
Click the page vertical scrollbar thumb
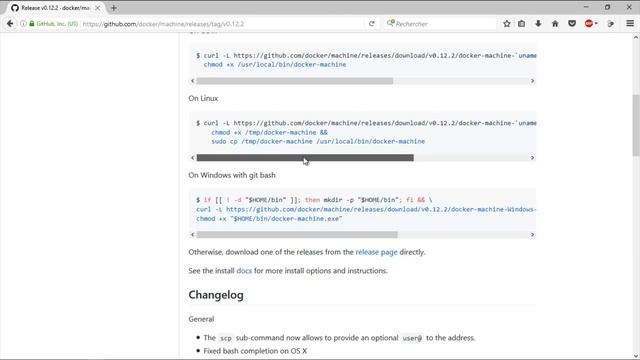coord(636,124)
